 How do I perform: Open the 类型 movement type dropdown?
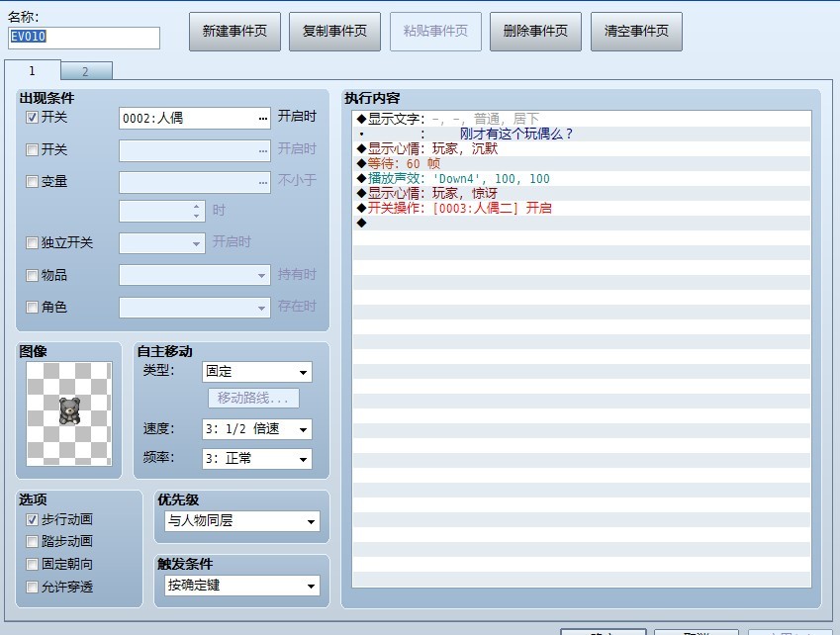[257, 372]
